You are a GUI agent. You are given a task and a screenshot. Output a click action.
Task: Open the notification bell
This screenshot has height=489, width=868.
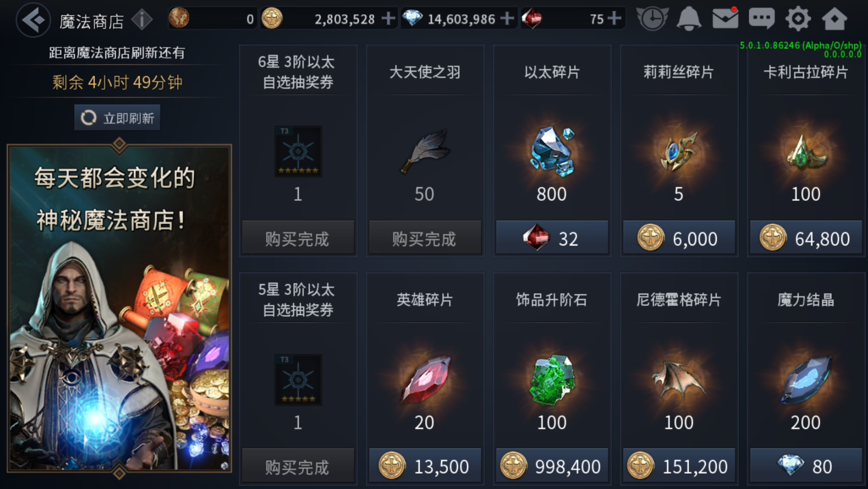689,19
